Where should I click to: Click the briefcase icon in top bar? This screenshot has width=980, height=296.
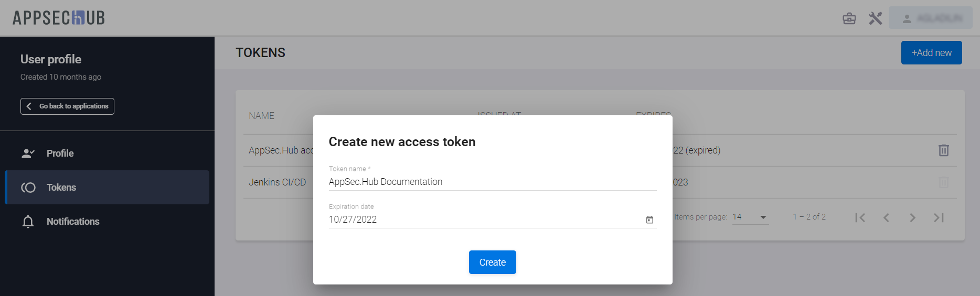tap(849, 19)
